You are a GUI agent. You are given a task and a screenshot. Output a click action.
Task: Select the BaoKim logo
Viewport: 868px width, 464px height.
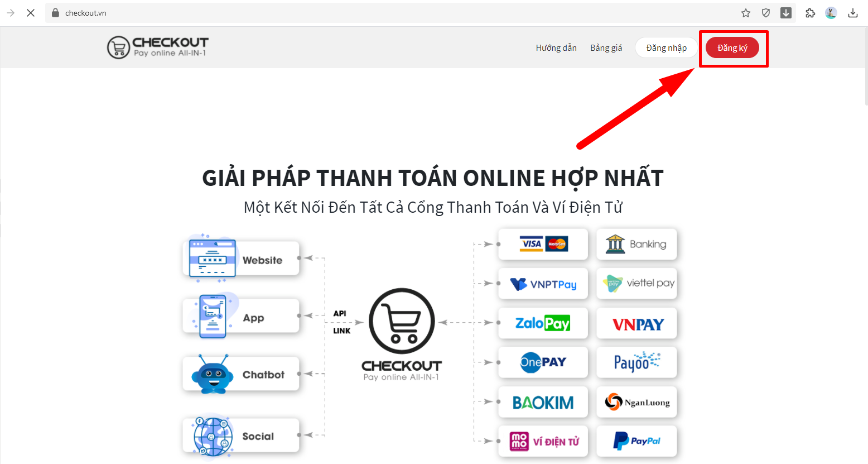[x=543, y=402]
